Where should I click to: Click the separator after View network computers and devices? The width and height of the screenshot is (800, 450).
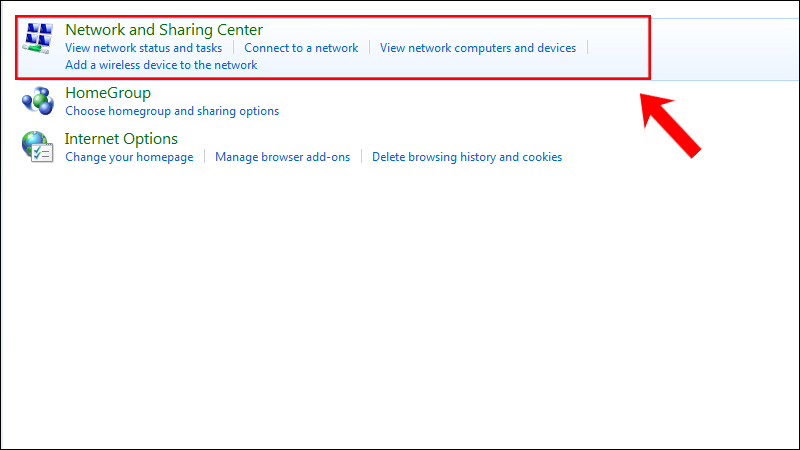click(x=587, y=48)
